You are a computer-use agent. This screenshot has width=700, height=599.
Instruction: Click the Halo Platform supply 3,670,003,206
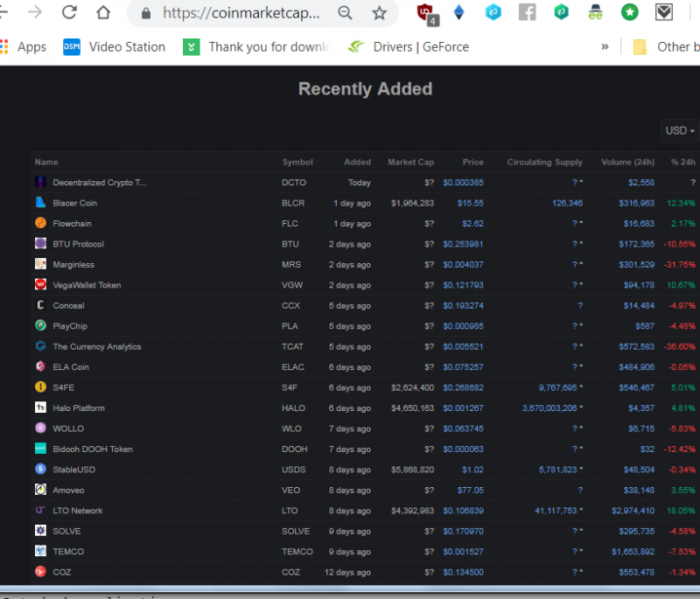pos(549,408)
